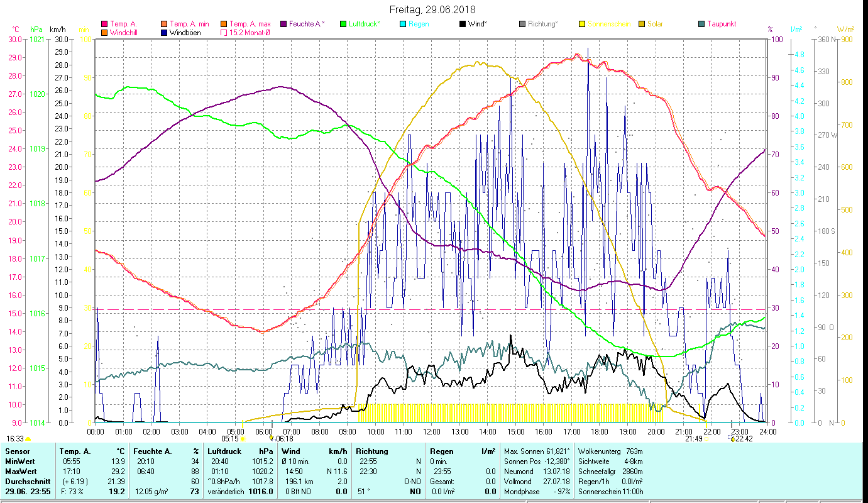The height and width of the screenshot is (503, 868).
Task: Select the Temp. A. min legend label
Action: point(188,24)
